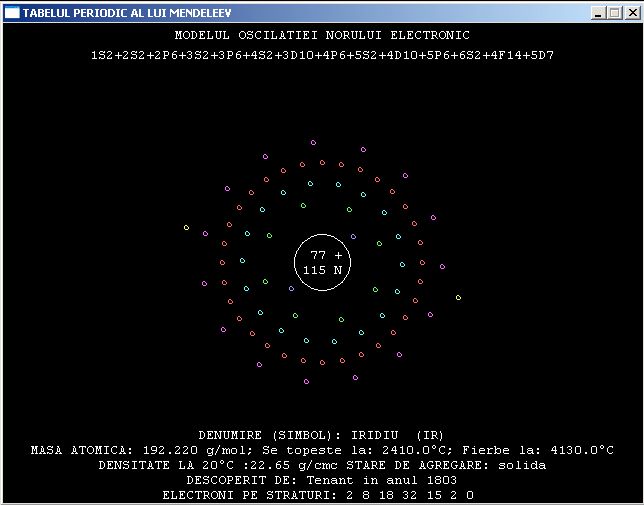The height and width of the screenshot is (505, 644).
Task: Click the boiling point text 'Fierbe la: 4130.0°C'
Action: click(538, 450)
